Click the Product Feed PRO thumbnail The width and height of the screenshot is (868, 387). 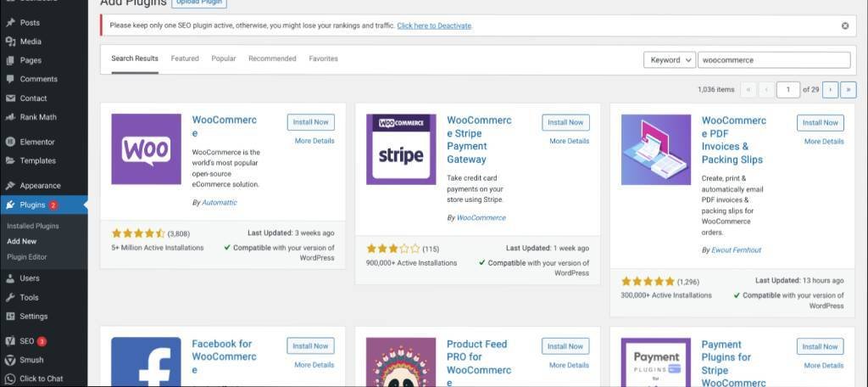click(x=401, y=362)
